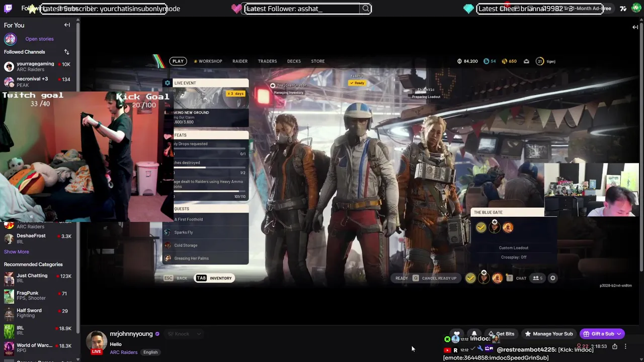
Task: Open the in-game CHAT button
Action: [517, 278]
